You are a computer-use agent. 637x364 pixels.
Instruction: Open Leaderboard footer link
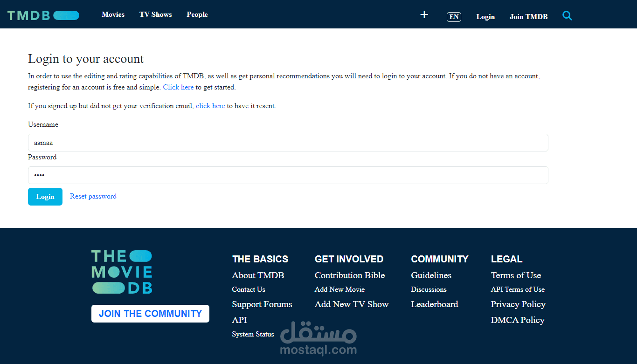click(435, 304)
